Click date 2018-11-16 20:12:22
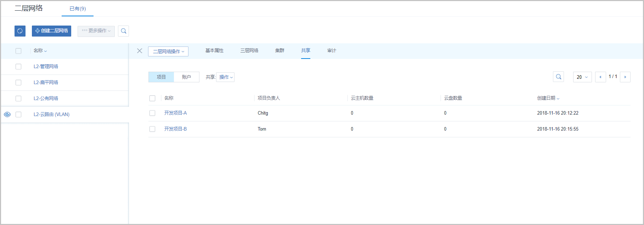This screenshot has width=644, height=225. coord(558,113)
